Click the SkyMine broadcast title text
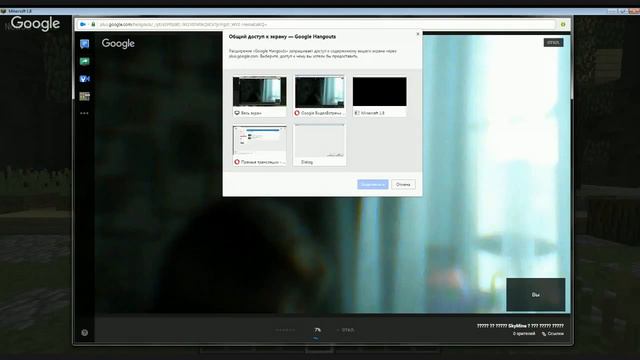 click(x=520, y=326)
